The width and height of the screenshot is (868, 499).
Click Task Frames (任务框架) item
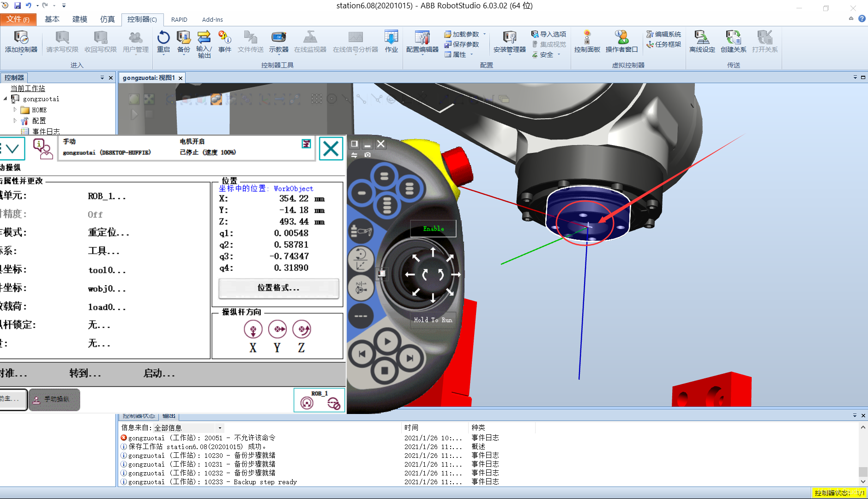pyautogui.click(x=663, y=44)
